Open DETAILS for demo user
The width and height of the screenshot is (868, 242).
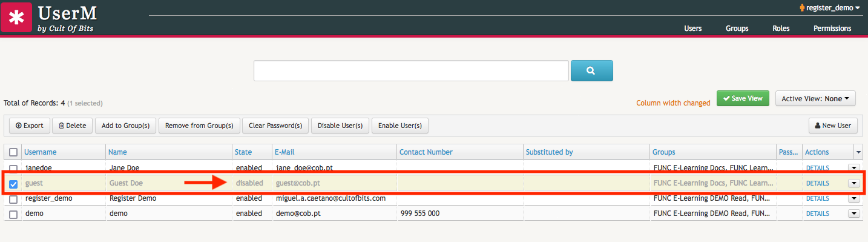[x=817, y=213]
